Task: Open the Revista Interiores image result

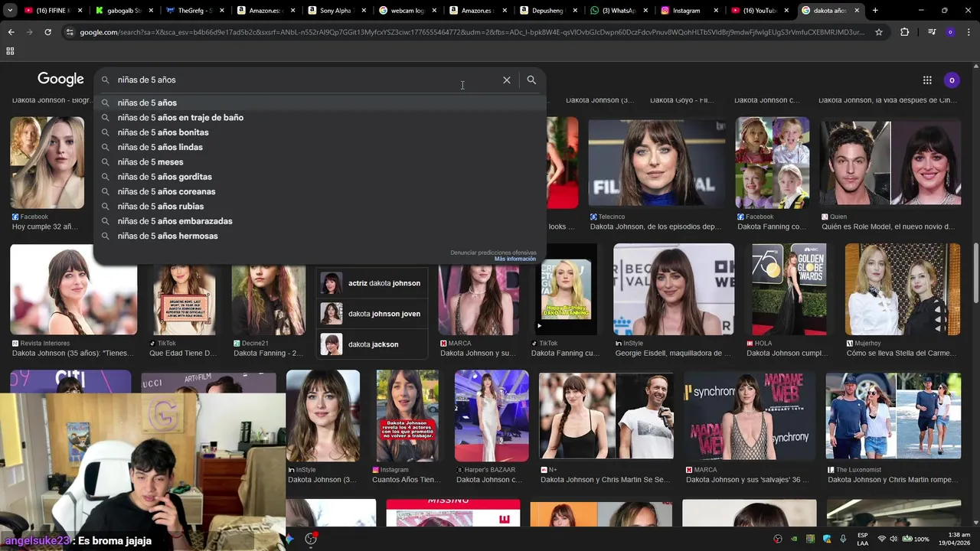Action: (73, 289)
